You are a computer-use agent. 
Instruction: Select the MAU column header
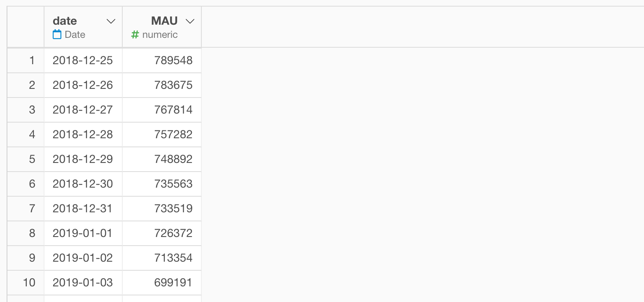point(162,27)
